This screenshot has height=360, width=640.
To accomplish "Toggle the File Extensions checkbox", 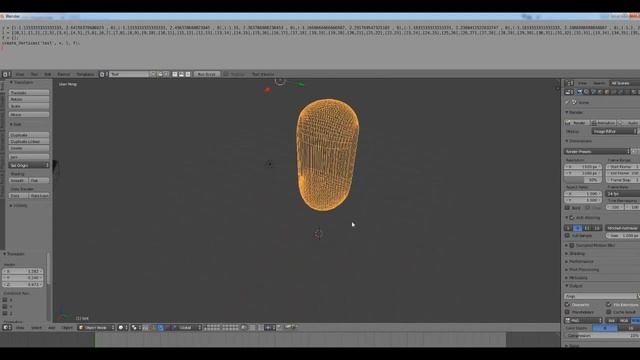I will 609,304.
